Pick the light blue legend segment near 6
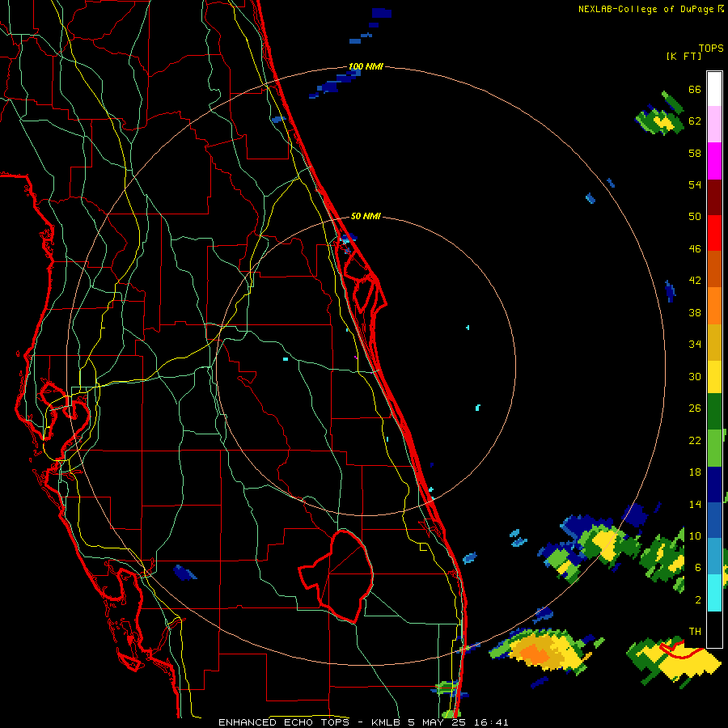This screenshot has width=728, height=728. tap(714, 557)
